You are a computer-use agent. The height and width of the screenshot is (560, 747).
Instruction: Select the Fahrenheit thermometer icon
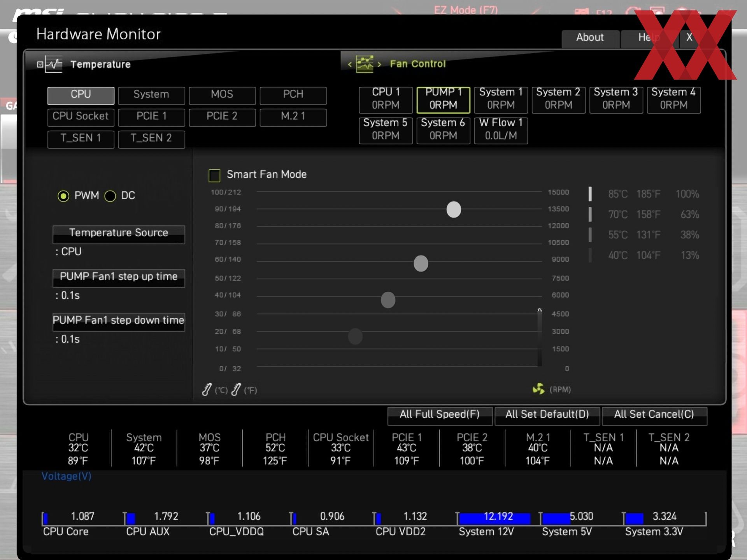point(236,389)
